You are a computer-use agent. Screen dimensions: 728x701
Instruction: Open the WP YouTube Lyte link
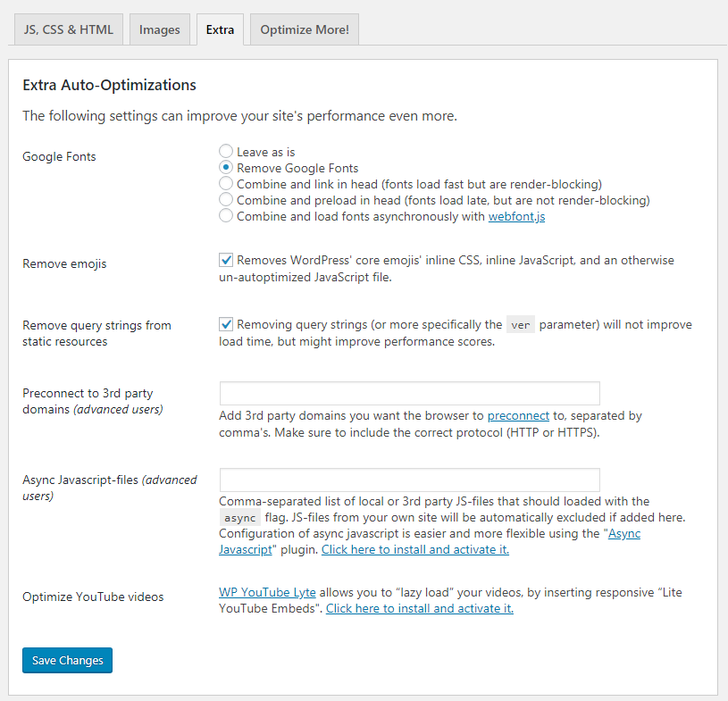pyautogui.click(x=267, y=593)
